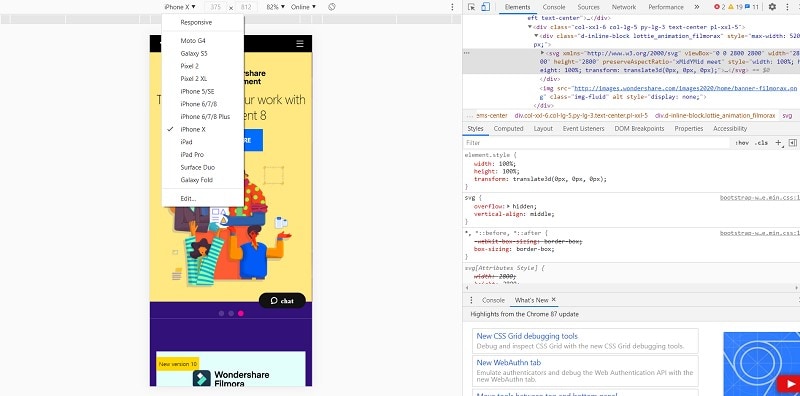Open the DOM Breakpoints tab
Viewport: 800px width, 396px height.
[x=639, y=129]
